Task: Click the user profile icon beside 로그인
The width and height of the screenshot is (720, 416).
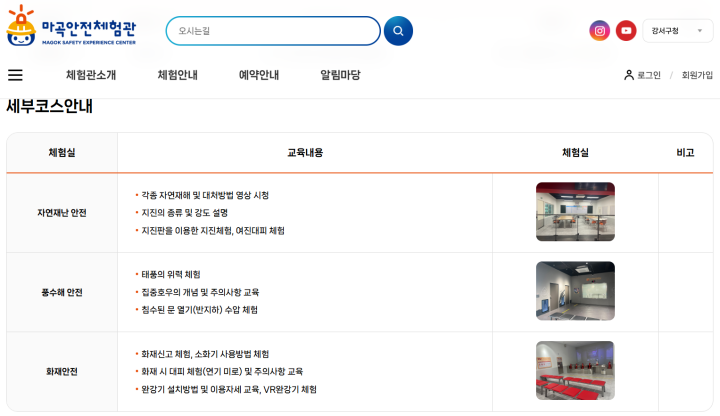Action: [629, 75]
